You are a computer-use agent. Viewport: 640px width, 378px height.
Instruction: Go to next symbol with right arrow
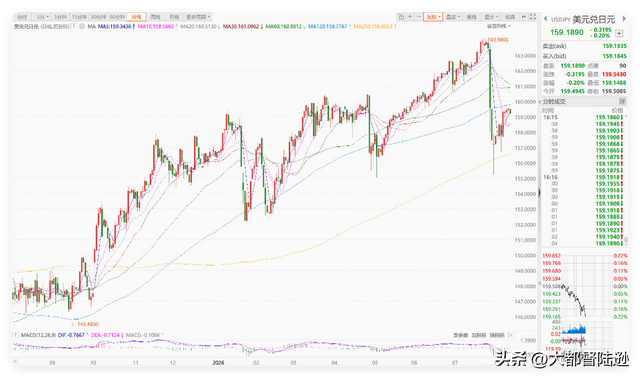[624, 19]
